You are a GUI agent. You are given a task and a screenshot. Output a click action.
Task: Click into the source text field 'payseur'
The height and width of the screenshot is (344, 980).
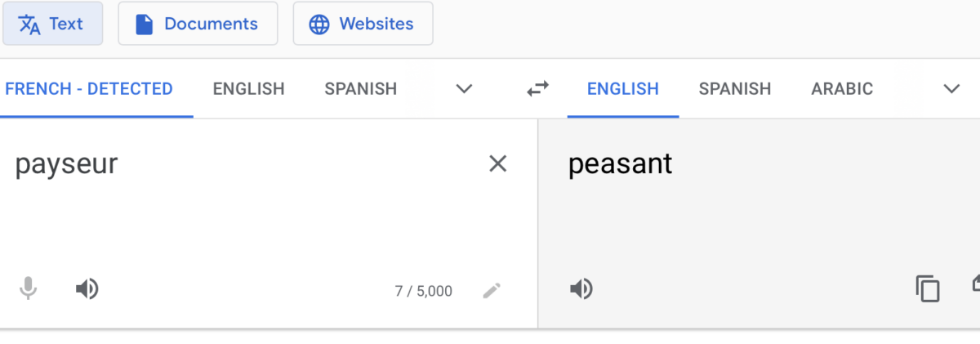(x=67, y=163)
